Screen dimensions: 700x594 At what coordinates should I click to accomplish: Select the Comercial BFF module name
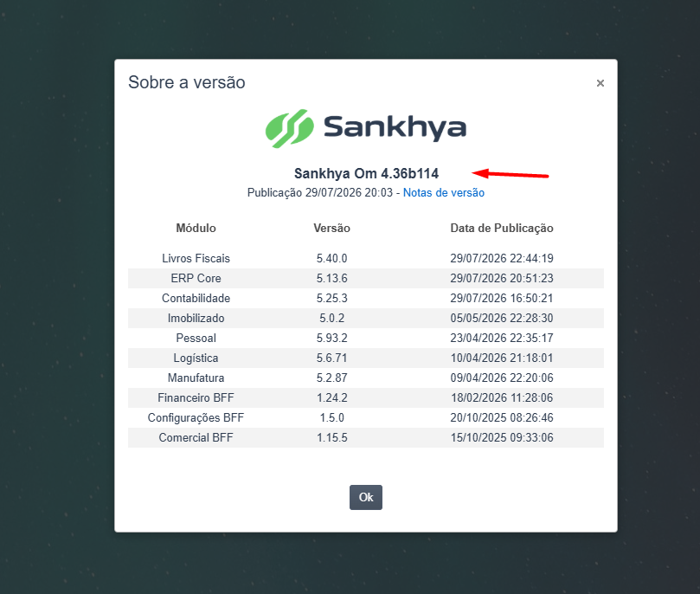(196, 437)
